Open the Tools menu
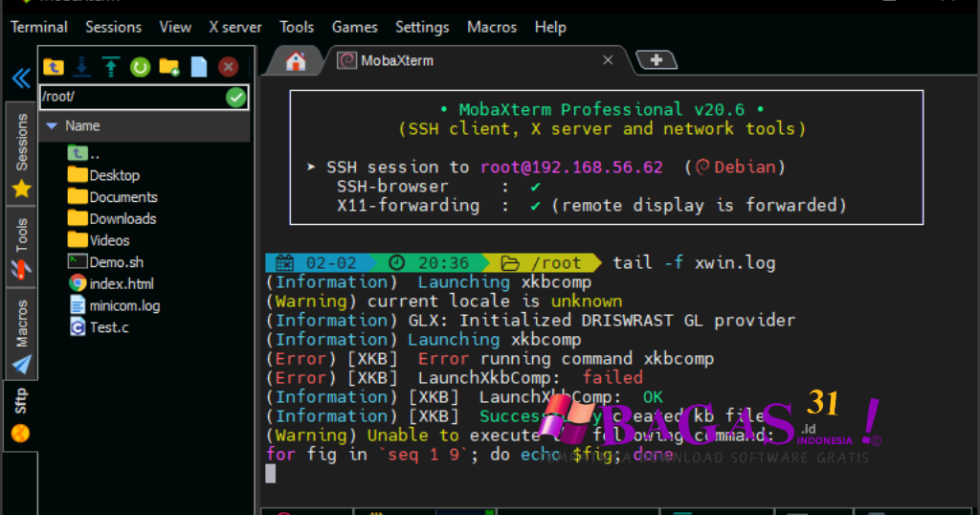Image resolution: width=980 pixels, height=515 pixels. (x=297, y=28)
